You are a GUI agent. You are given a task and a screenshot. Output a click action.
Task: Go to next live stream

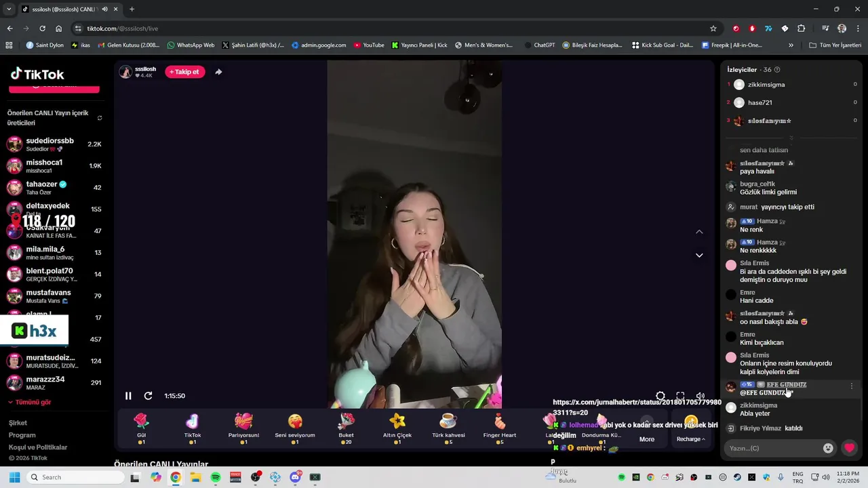699,256
